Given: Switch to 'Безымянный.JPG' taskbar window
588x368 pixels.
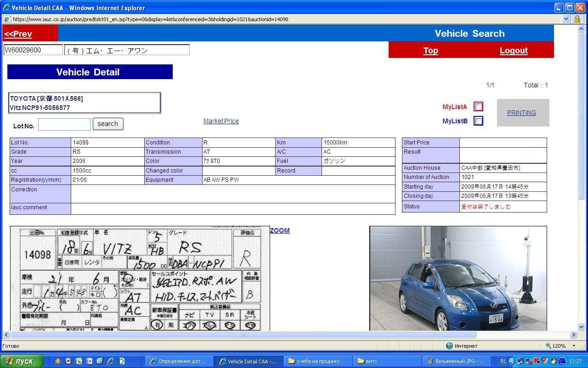Looking at the screenshot, I should pyautogui.click(x=456, y=361).
